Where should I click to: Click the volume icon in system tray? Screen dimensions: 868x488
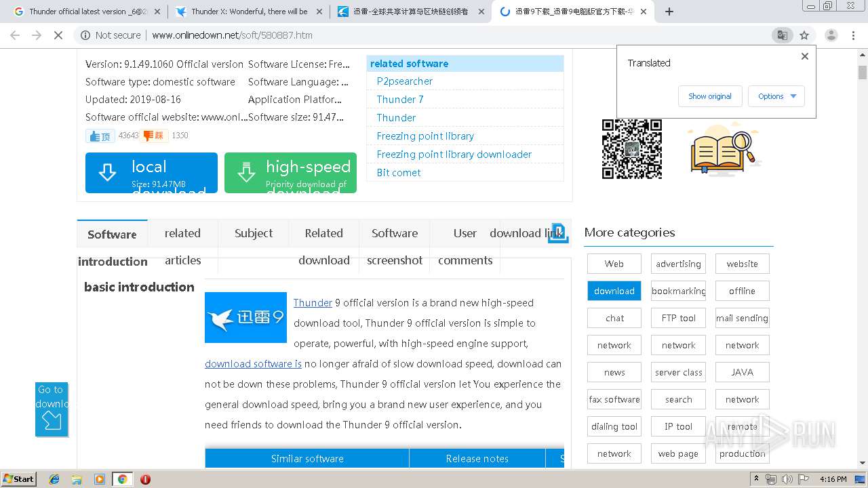[x=787, y=479]
